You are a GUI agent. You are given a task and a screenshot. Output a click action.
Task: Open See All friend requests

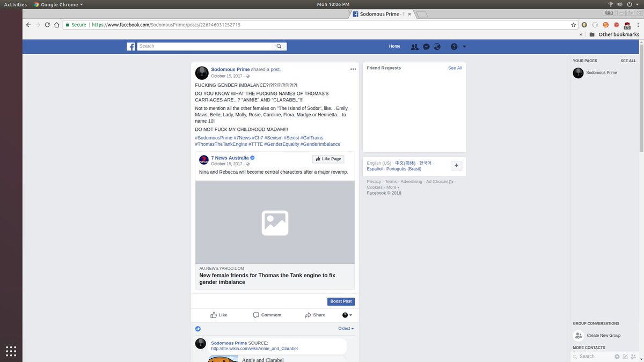pos(455,68)
